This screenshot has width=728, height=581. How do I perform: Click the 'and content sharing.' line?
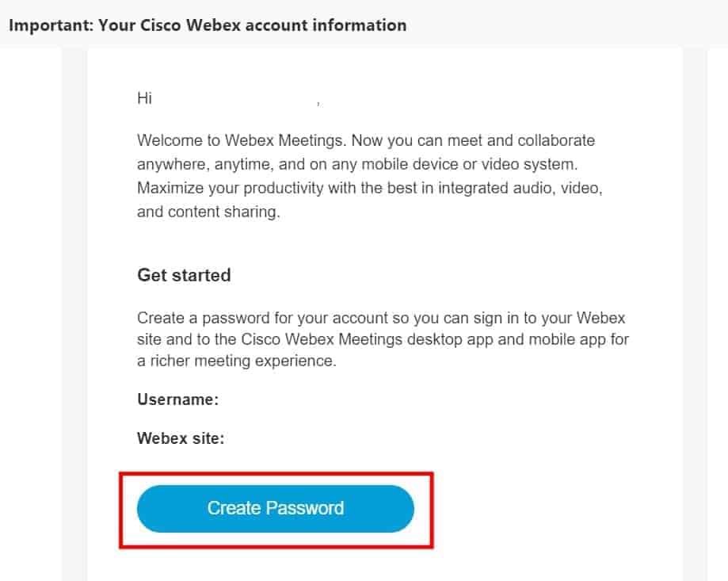(208, 212)
